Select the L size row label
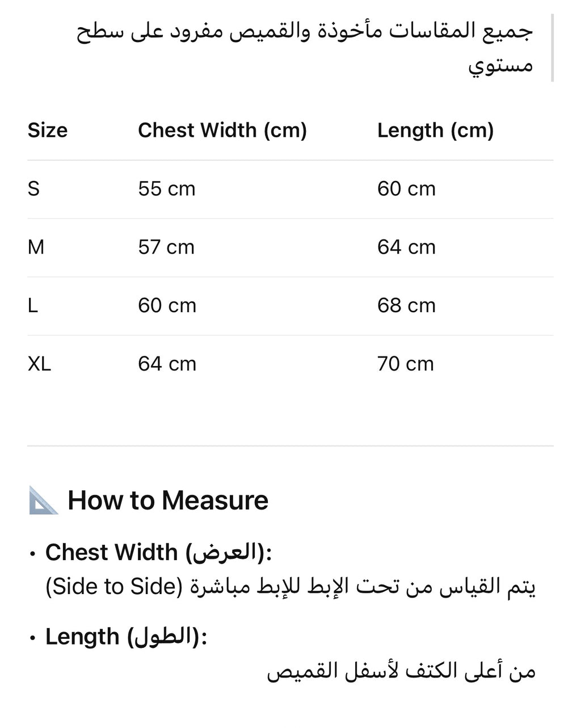 (x=33, y=306)
